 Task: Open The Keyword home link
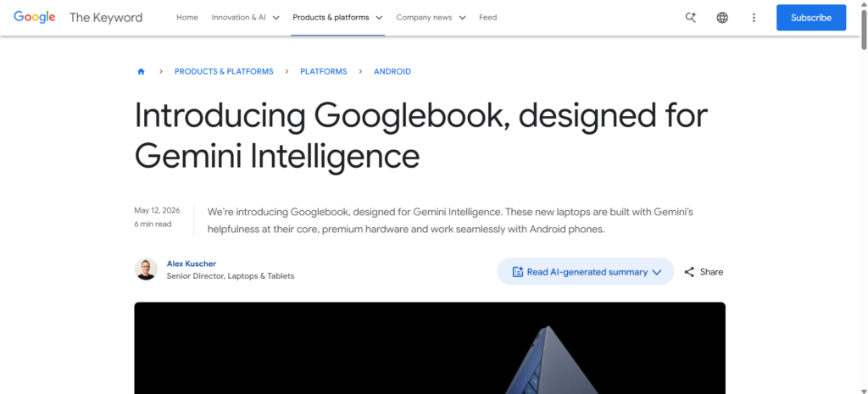point(106,18)
